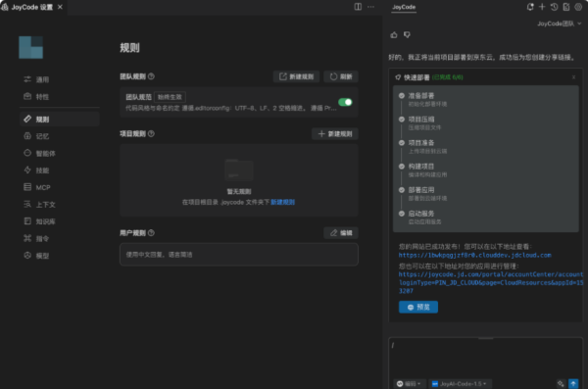Click the chat input resize handle

click(x=486, y=338)
